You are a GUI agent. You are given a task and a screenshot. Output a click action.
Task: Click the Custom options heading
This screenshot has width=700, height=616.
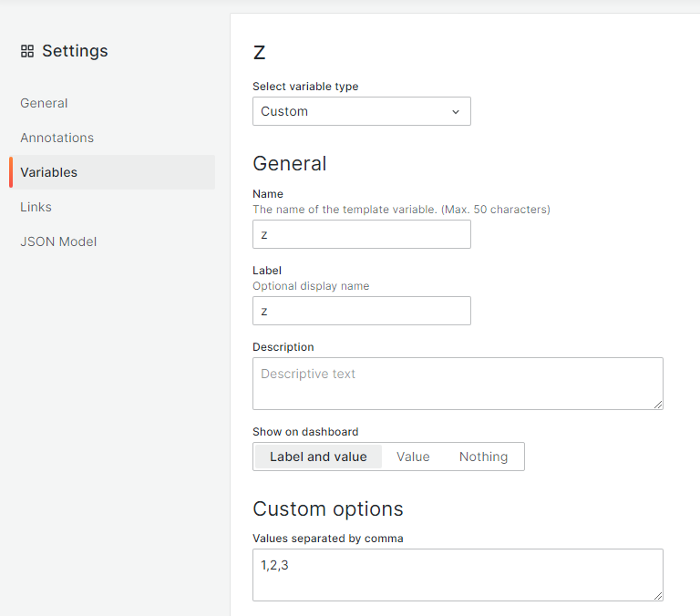click(x=327, y=508)
